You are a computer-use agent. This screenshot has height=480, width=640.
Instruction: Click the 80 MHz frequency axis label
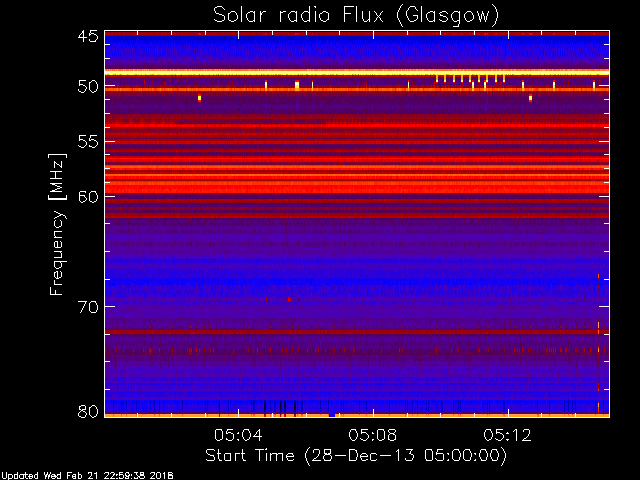pyautogui.click(x=88, y=411)
